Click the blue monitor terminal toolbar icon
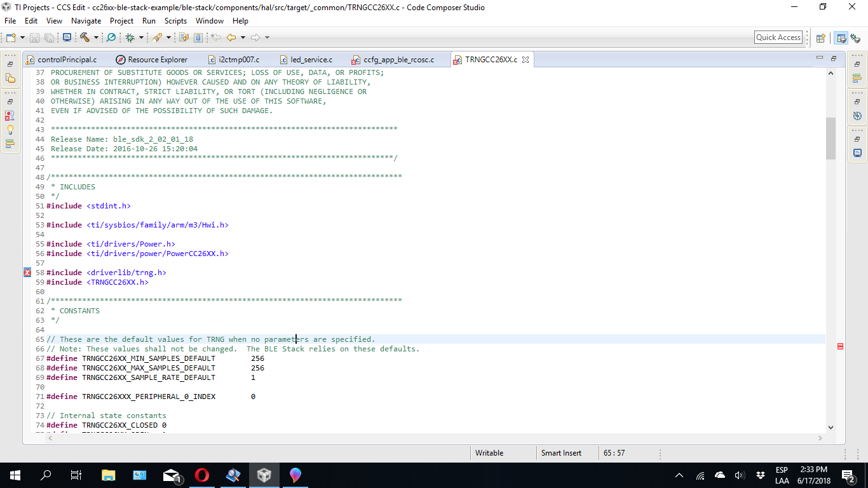Screen dimensions: 868x488 (67, 37)
